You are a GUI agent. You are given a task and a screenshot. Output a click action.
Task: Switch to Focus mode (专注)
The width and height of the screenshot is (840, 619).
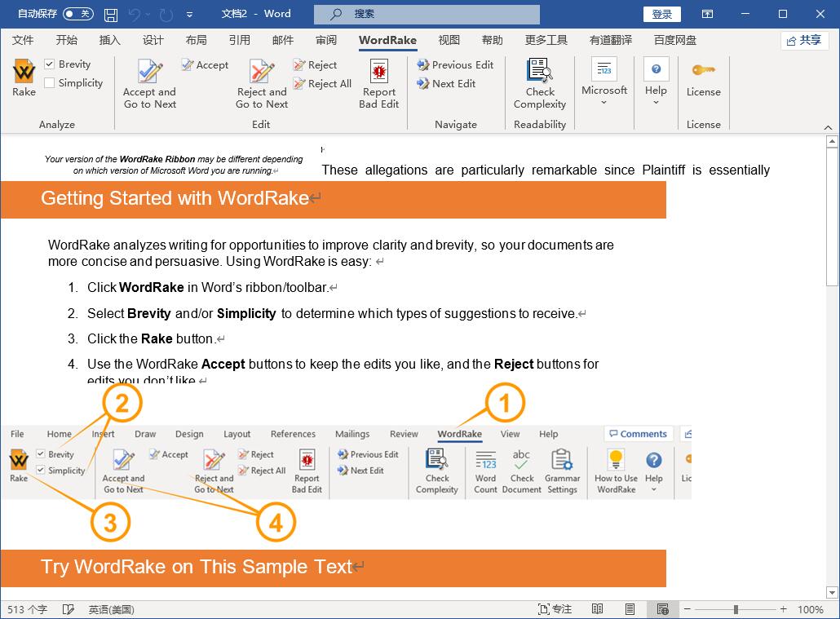555,609
